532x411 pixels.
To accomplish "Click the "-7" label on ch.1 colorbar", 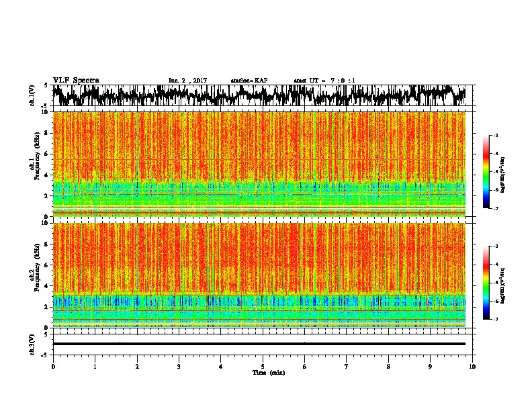I will (x=495, y=208).
